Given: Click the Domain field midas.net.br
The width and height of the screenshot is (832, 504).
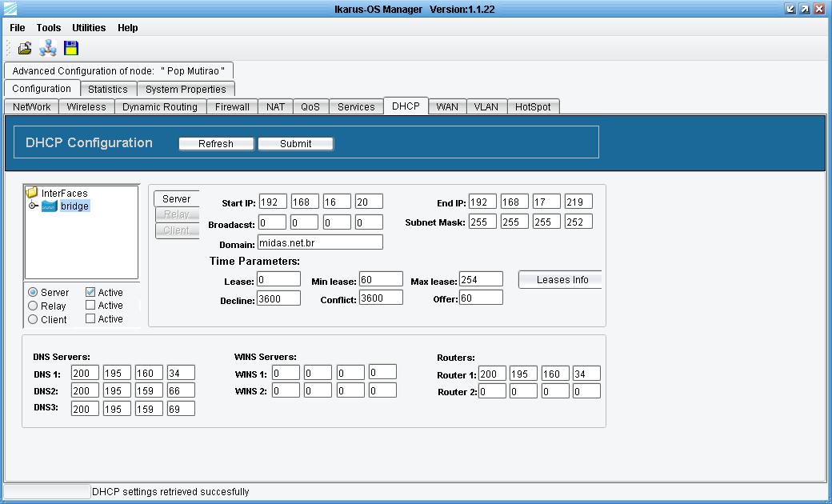Looking at the screenshot, I should 320,242.
